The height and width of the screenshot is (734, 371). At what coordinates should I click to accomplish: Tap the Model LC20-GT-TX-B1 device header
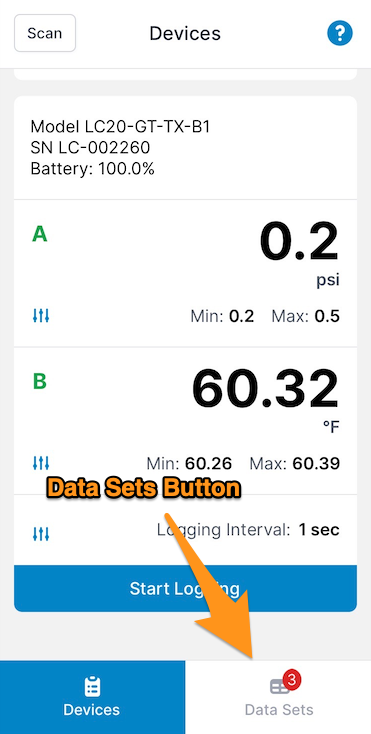tap(120, 126)
